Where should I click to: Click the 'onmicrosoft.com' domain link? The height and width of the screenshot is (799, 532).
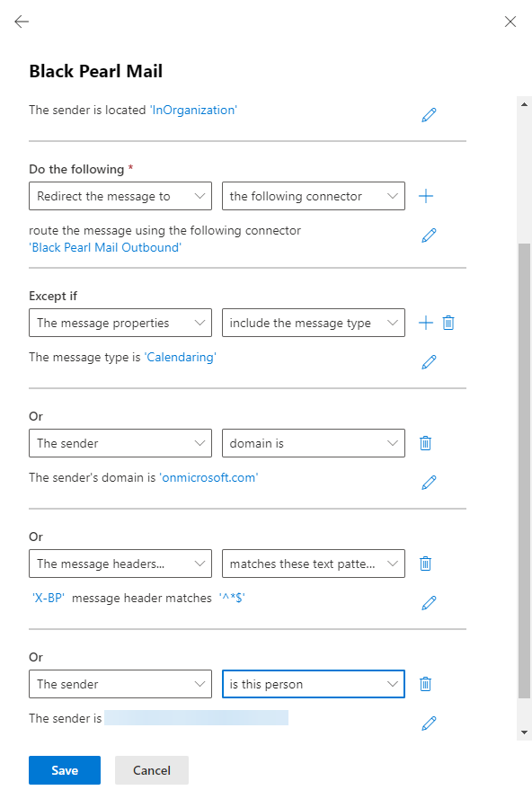[x=208, y=477]
